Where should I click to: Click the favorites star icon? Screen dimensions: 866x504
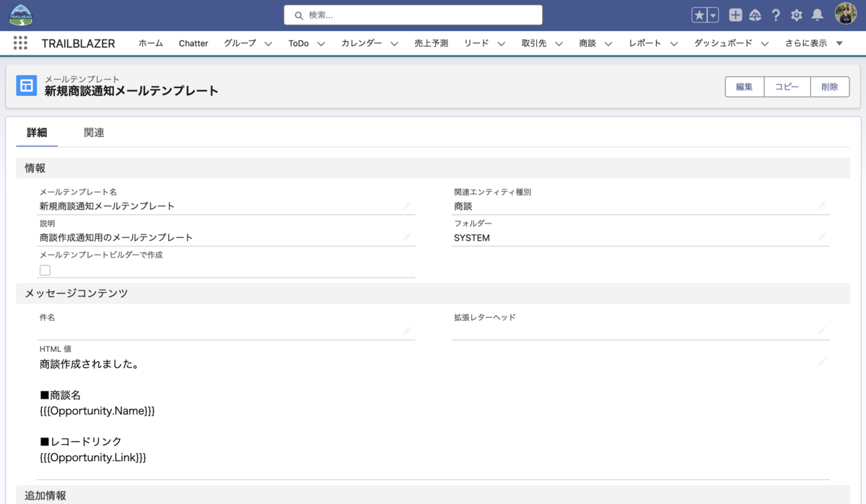pos(699,15)
